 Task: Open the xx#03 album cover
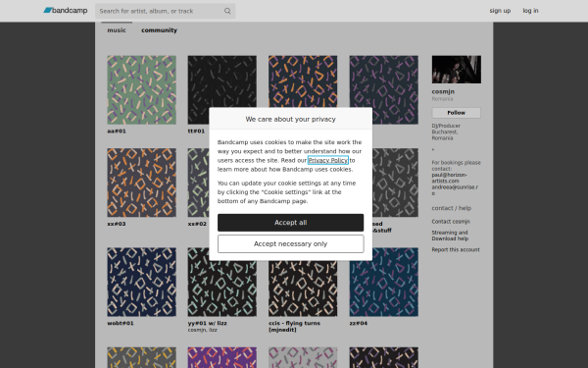tap(141, 183)
